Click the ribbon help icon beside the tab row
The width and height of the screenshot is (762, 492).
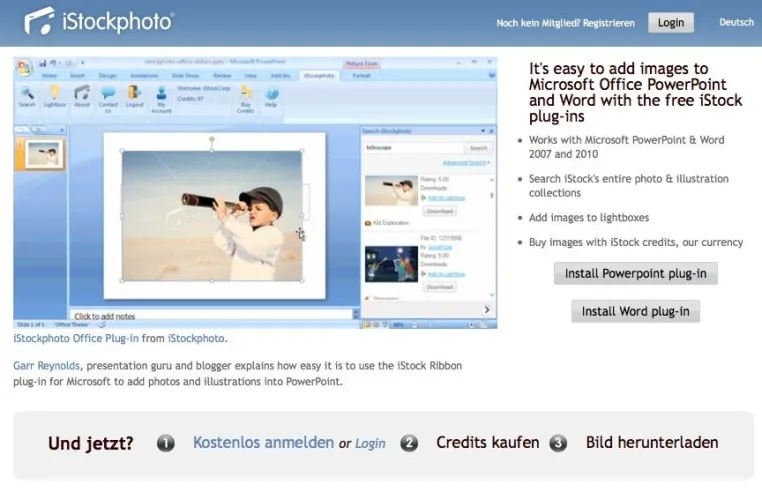coord(492,75)
